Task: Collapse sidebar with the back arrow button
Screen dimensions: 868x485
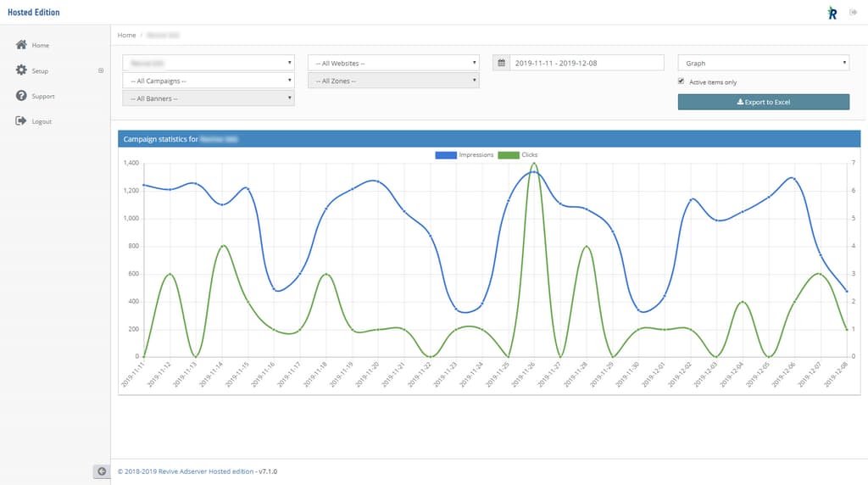Action: (102, 471)
